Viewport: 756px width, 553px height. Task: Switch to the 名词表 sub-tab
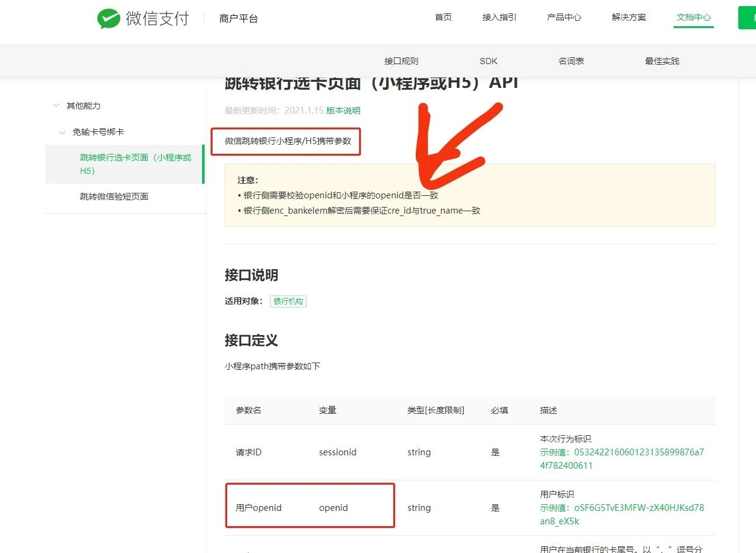pyautogui.click(x=571, y=61)
